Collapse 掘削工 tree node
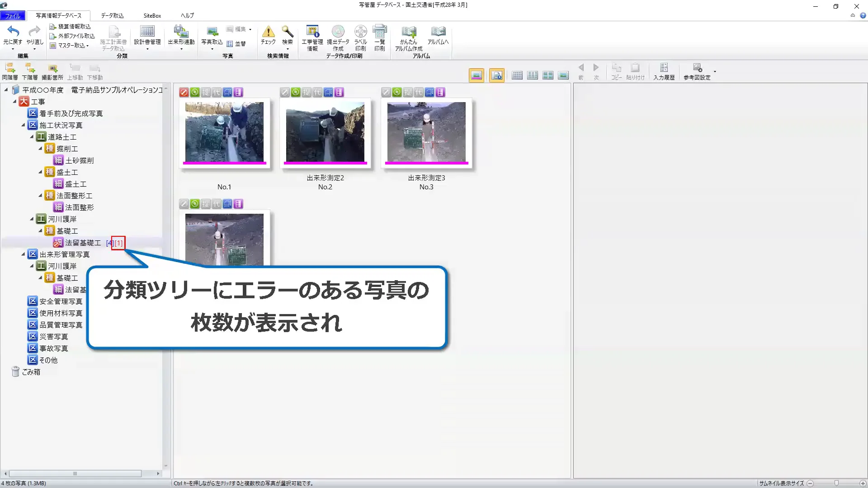Image resolution: width=868 pixels, height=488 pixels. (40, 149)
